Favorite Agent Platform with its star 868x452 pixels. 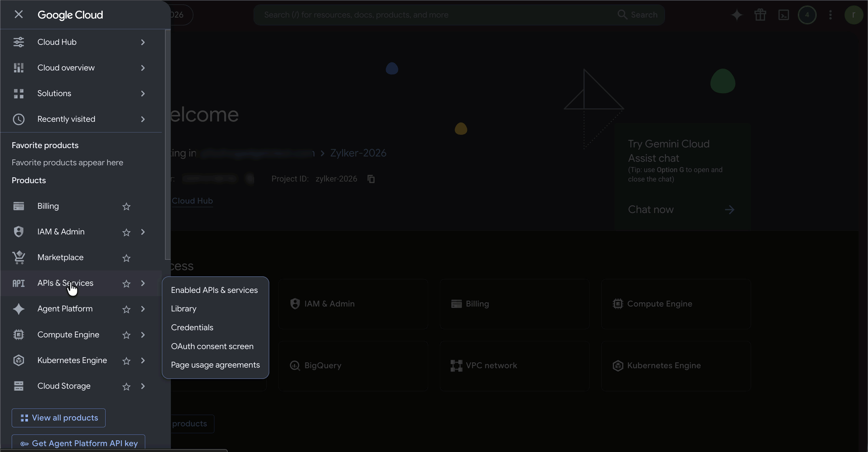pos(126,309)
